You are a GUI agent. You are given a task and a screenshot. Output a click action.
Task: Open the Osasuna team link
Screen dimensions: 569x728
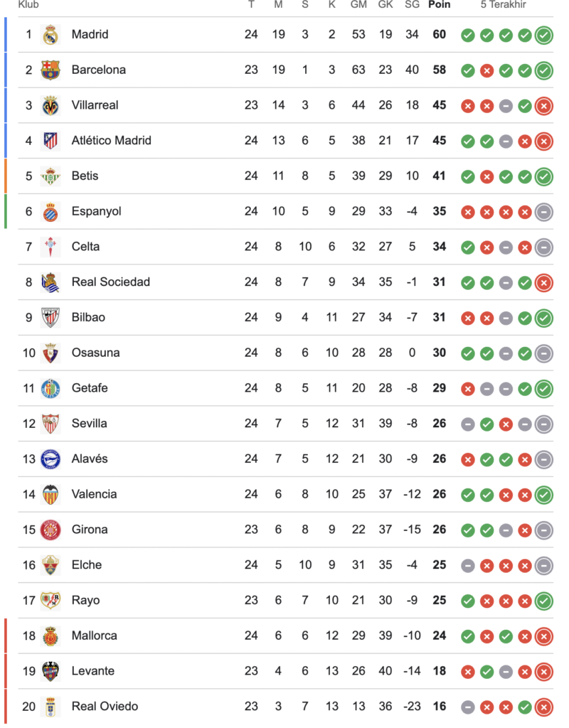click(x=95, y=353)
